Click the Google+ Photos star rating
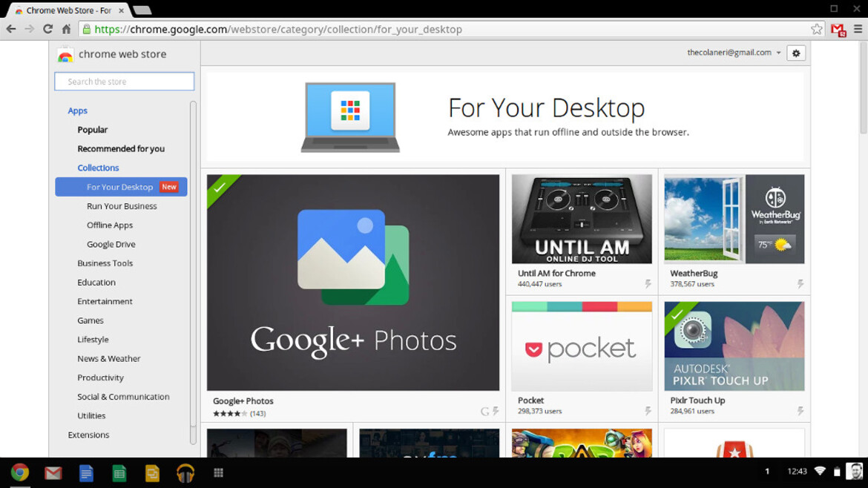This screenshot has height=488, width=868. pyautogui.click(x=230, y=414)
